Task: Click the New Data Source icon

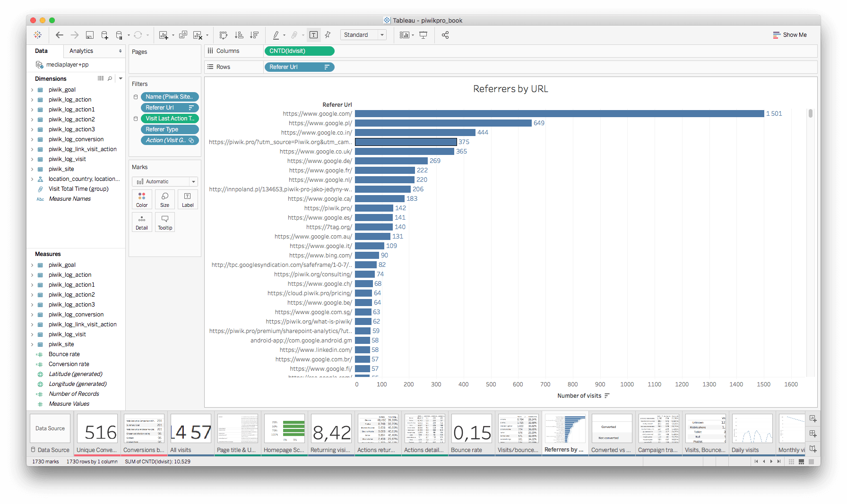Action: 105,35
